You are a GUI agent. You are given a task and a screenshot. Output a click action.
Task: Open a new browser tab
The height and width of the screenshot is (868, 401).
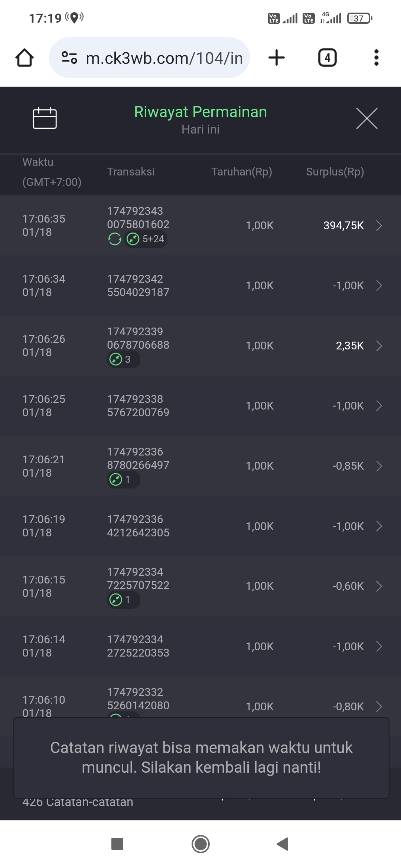pyautogui.click(x=277, y=58)
